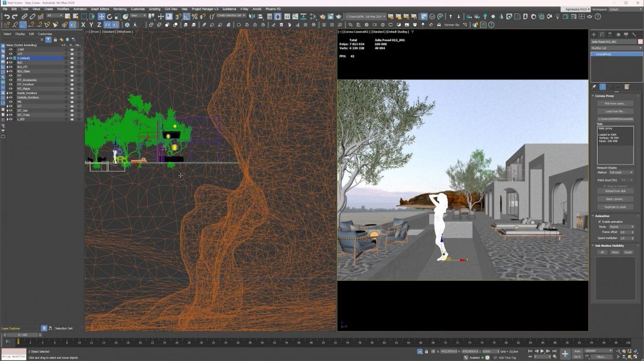Click the large Set Key plus button
The width and height of the screenshot is (644, 361).
coord(565,353)
